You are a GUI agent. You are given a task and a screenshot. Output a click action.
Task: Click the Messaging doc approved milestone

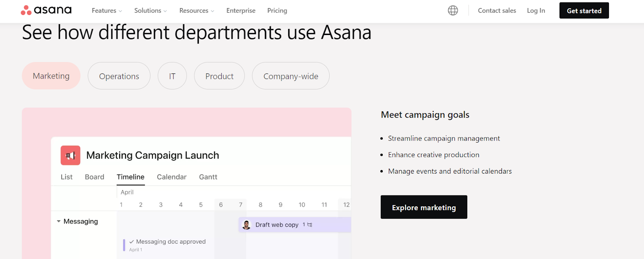click(x=165, y=245)
